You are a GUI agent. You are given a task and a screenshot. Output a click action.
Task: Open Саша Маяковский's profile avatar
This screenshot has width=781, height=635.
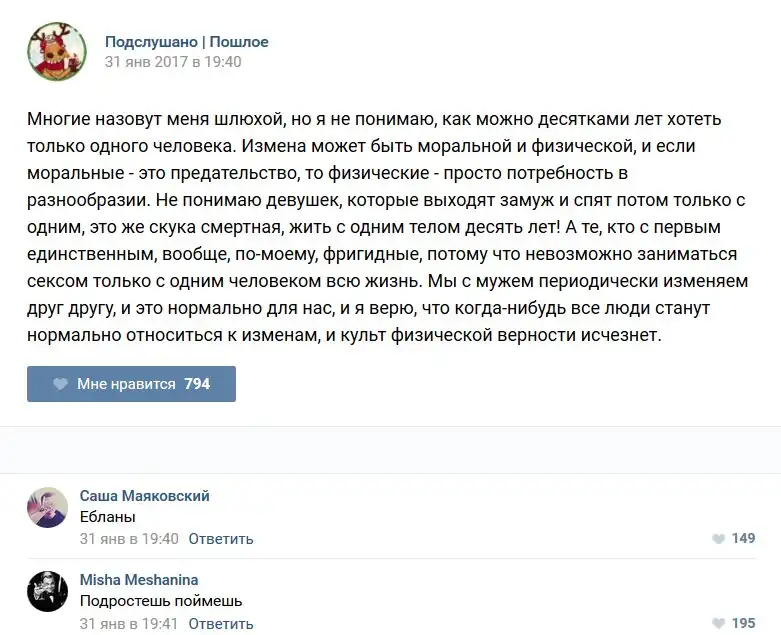tap(47, 507)
